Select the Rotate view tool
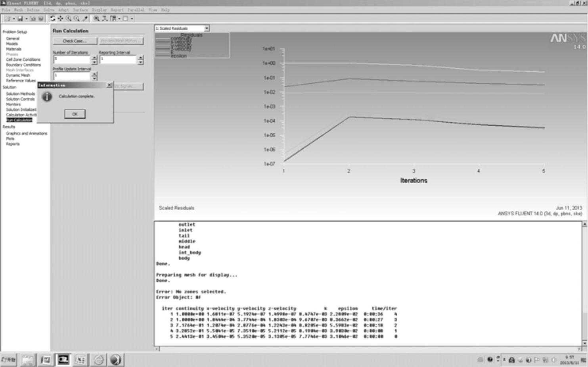588x367 pixels. [53, 19]
